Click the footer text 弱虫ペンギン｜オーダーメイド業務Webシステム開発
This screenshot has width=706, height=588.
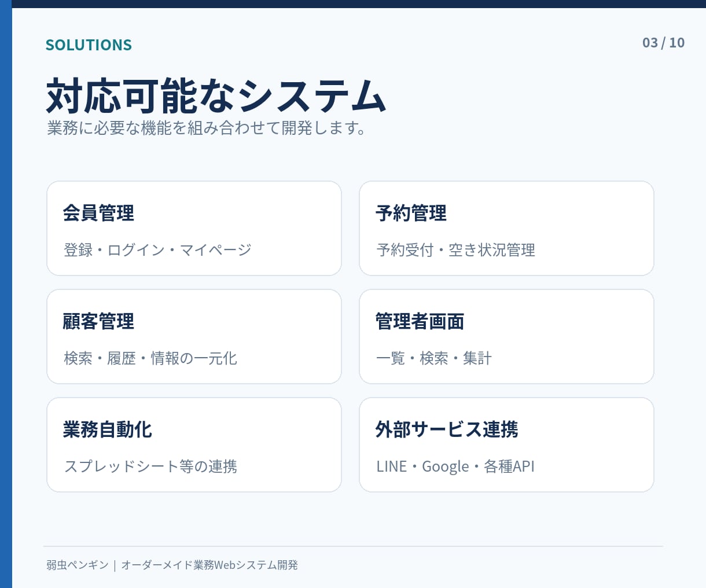coord(172,565)
